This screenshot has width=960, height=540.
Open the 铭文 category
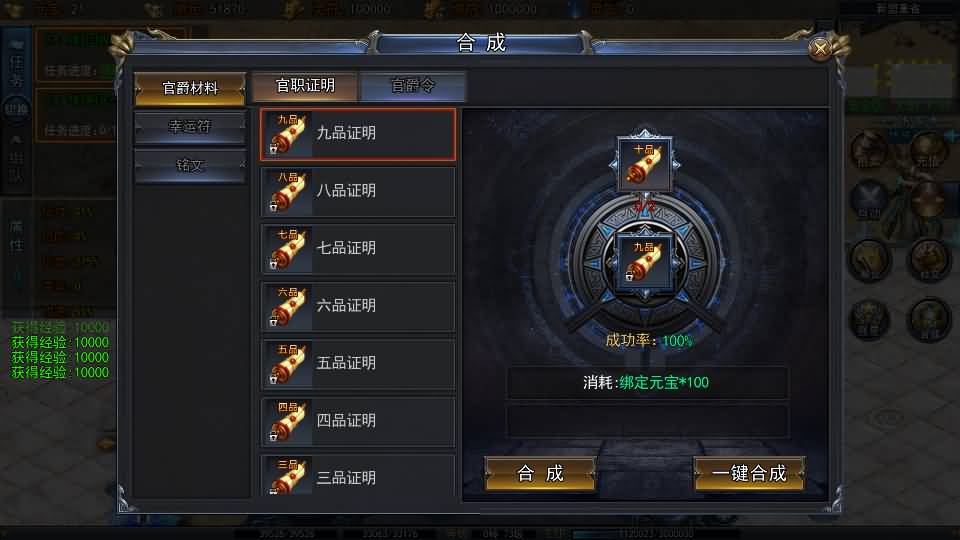click(x=190, y=165)
